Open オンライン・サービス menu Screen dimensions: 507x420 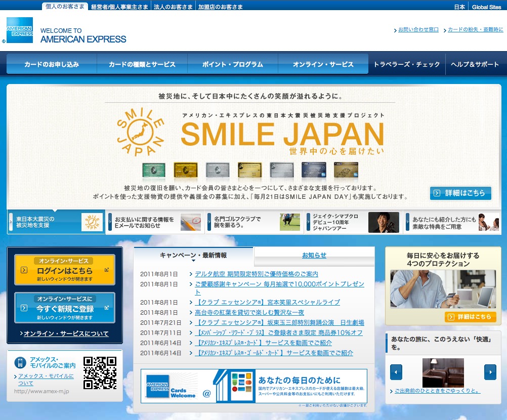click(x=323, y=64)
